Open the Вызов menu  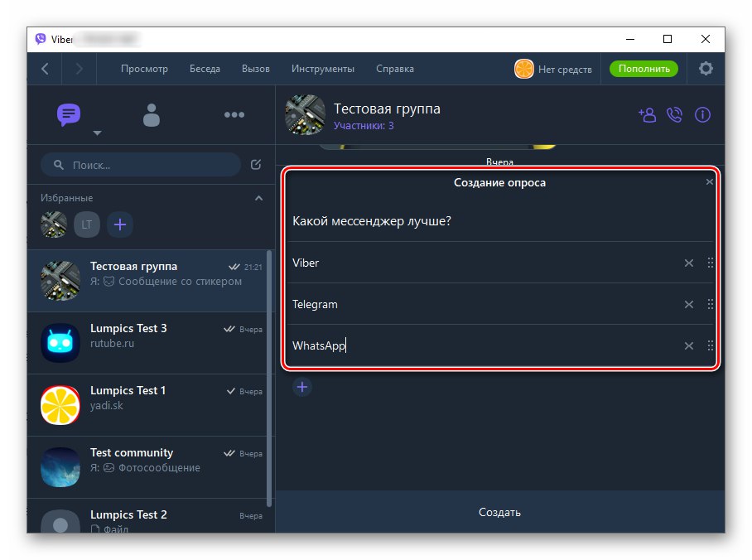pyautogui.click(x=256, y=69)
